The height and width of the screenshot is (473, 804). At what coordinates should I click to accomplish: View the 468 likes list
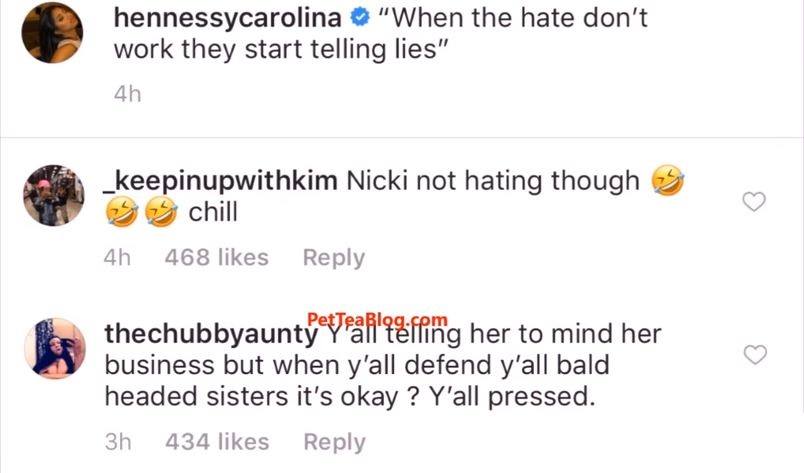click(x=216, y=258)
